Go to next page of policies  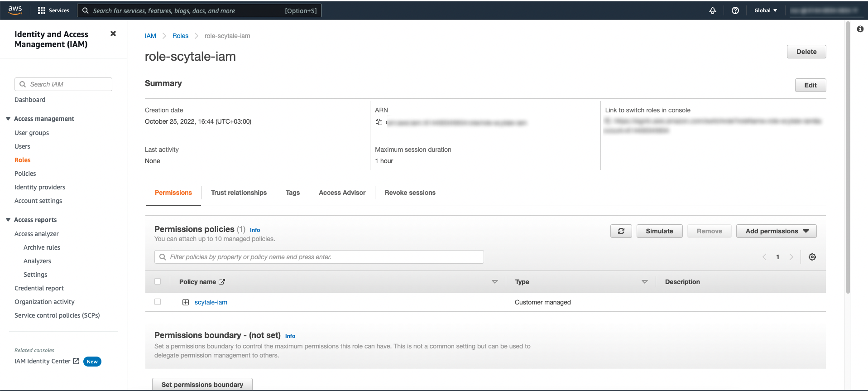coord(791,257)
